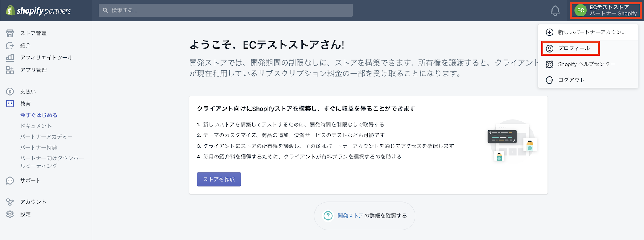Click the ストア管理 store icon in sidebar
The height and width of the screenshot is (240, 644).
[x=10, y=33]
